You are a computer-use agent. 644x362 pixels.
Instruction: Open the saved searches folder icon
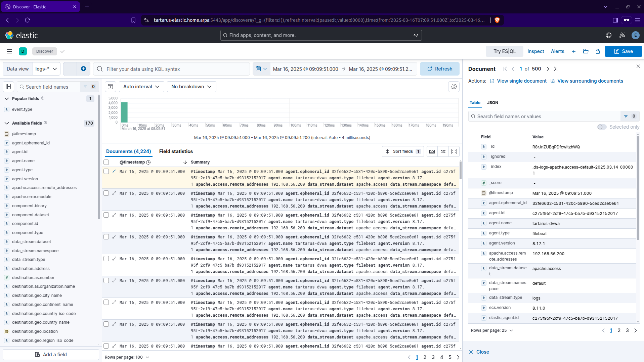586,51
